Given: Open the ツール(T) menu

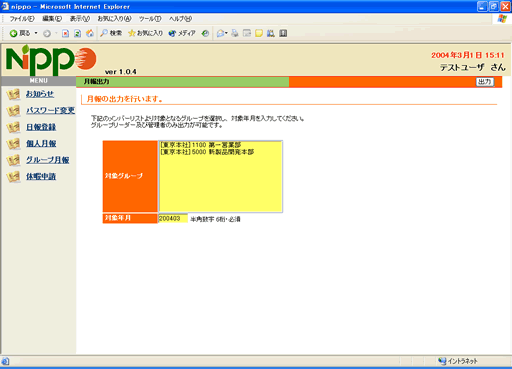Looking at the screenshot, I should tap(150, 19).
